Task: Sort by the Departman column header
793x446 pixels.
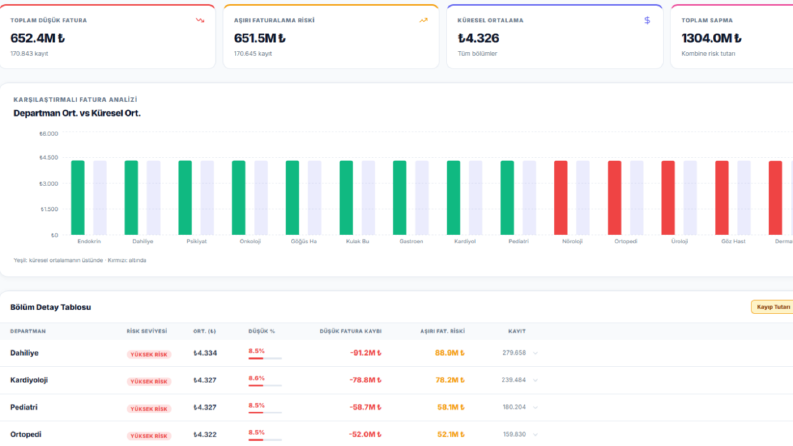Action: tap(28, 331)
